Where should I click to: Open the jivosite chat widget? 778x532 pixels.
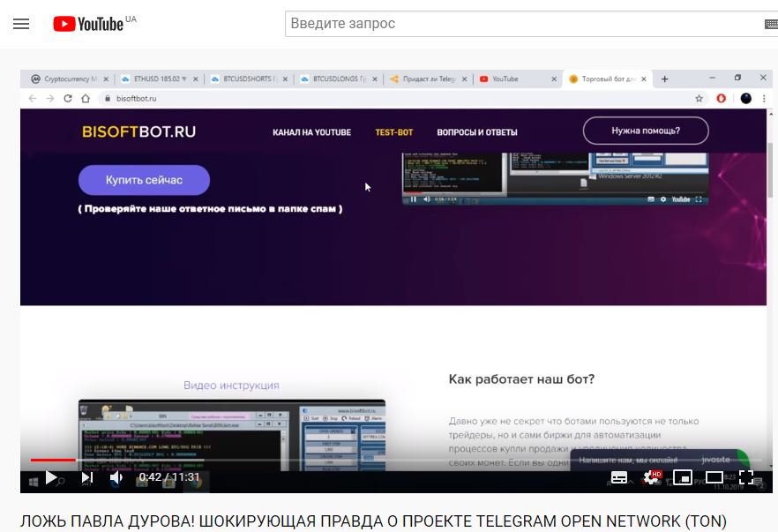click(660, 460)
